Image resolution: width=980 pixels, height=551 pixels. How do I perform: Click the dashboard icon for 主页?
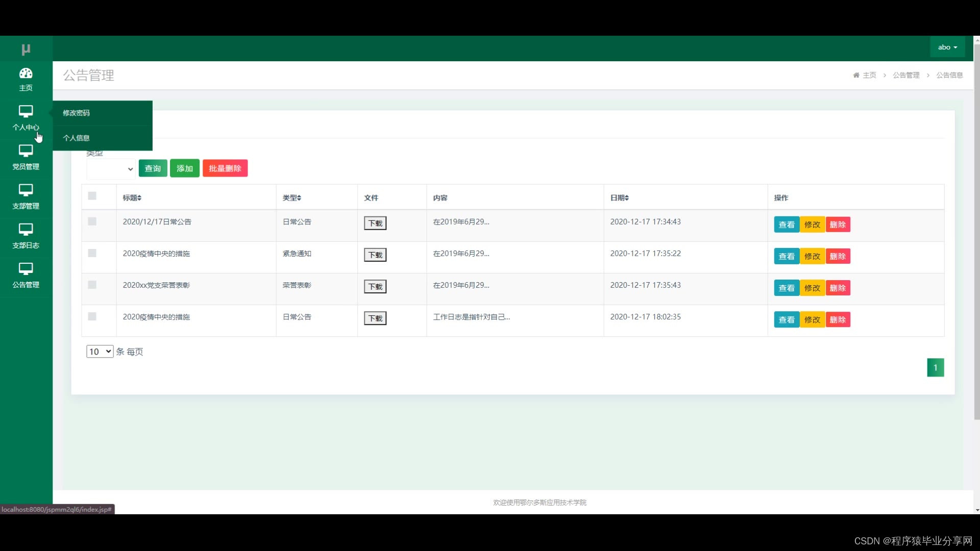(x=26, y=73)
